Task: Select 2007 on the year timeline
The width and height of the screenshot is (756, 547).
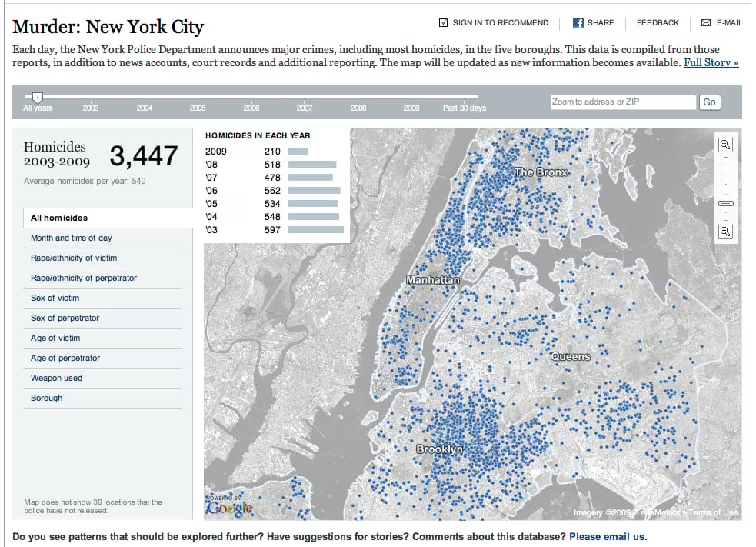Action: point(305,108)
